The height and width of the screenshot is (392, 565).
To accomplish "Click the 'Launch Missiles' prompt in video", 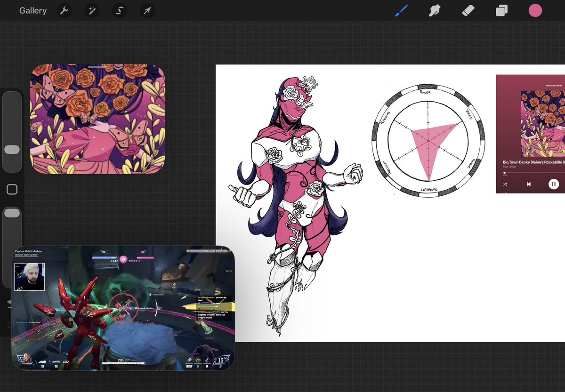I will (146, 308).
